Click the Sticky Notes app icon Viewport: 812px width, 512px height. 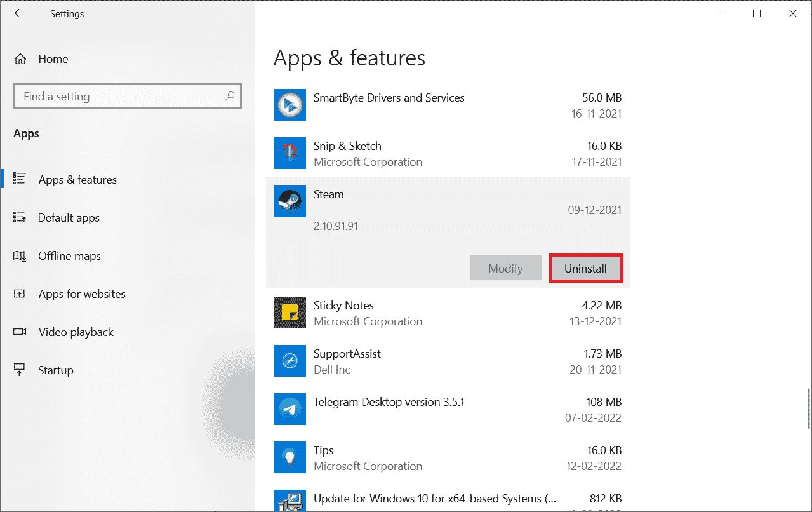pyautogui.click(x=290, y=313)
